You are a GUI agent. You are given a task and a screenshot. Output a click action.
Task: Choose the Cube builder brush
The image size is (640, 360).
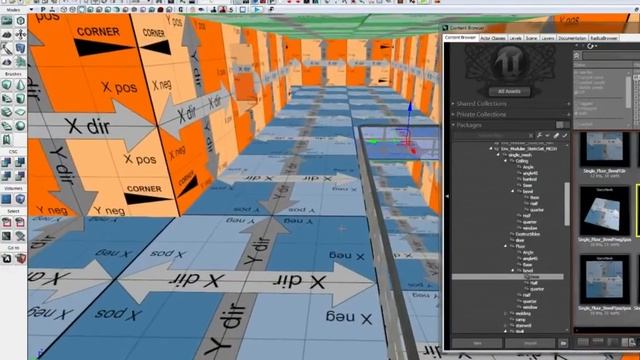(7, 84)
